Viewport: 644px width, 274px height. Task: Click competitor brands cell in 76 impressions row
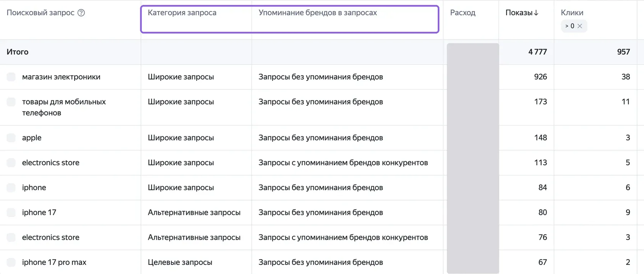[343, 237]
